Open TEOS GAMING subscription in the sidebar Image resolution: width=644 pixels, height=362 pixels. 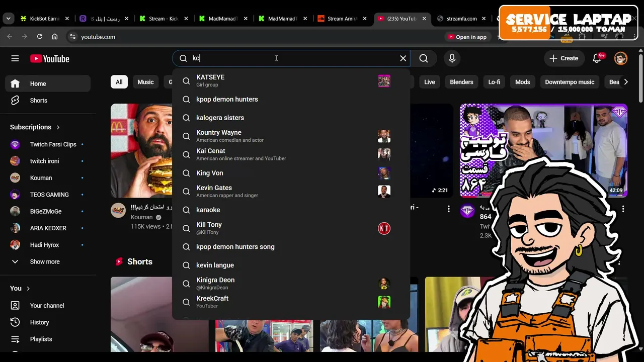point(48,195)
